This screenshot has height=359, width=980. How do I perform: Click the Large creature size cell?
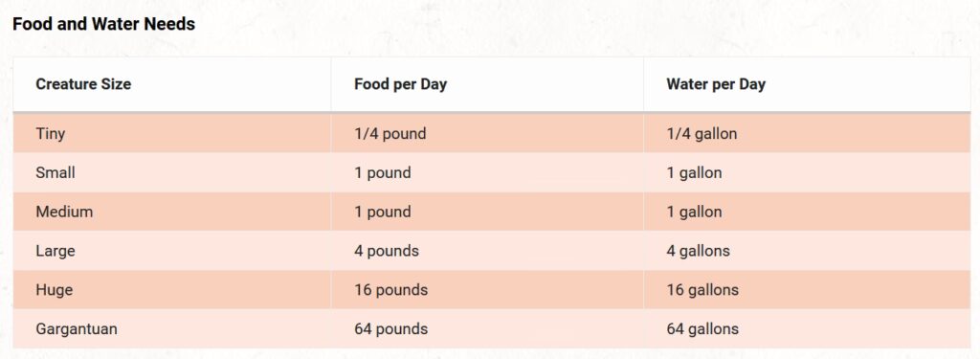coord(172,251)
